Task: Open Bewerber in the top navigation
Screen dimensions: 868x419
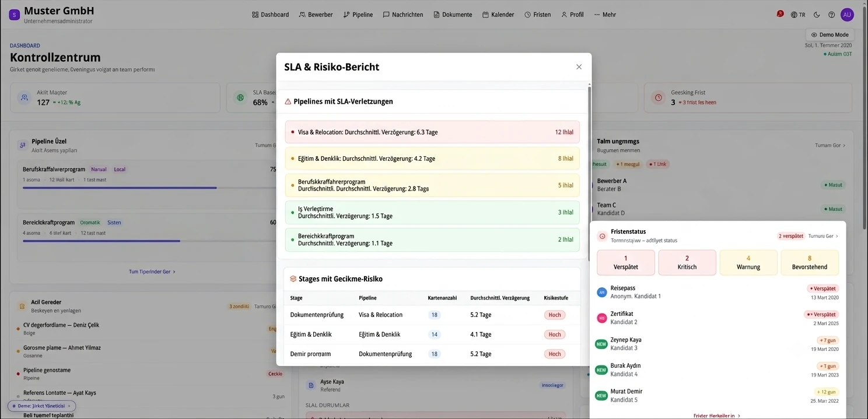Action: click(x=316, y=15)
